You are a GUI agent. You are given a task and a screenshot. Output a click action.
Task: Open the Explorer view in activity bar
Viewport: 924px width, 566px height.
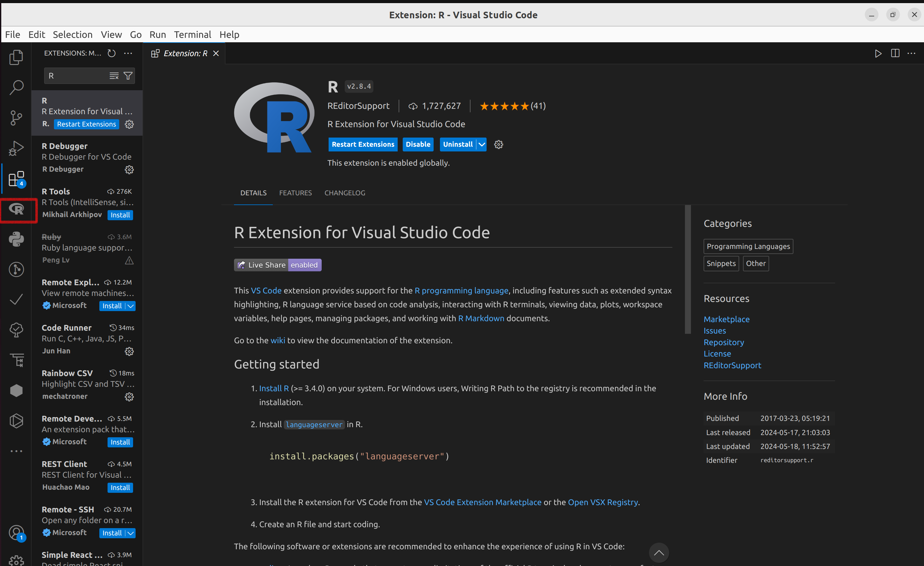click(x=16, y=57)
